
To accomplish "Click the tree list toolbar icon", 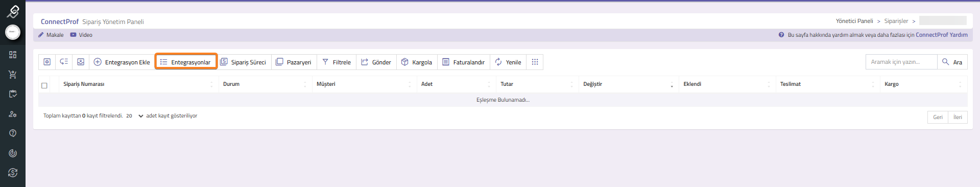I will (x=64, y=62).
